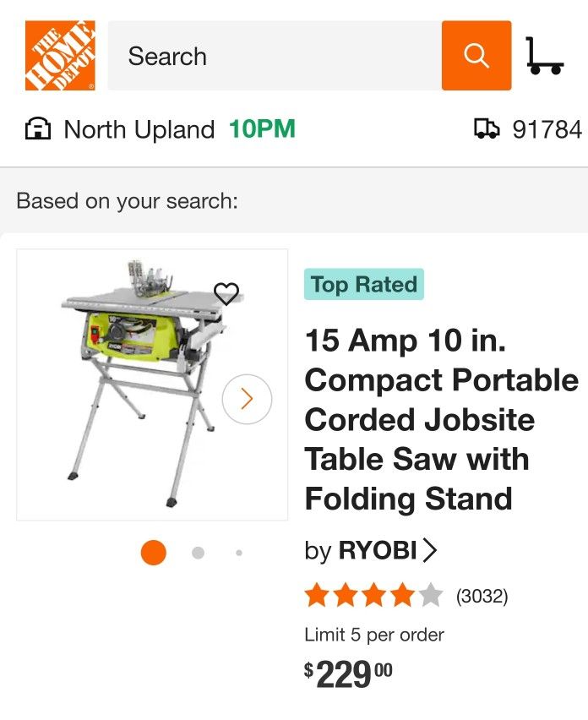Tap the orange search magnifier icon
The image size is (588, 720).
coord(476,57)
